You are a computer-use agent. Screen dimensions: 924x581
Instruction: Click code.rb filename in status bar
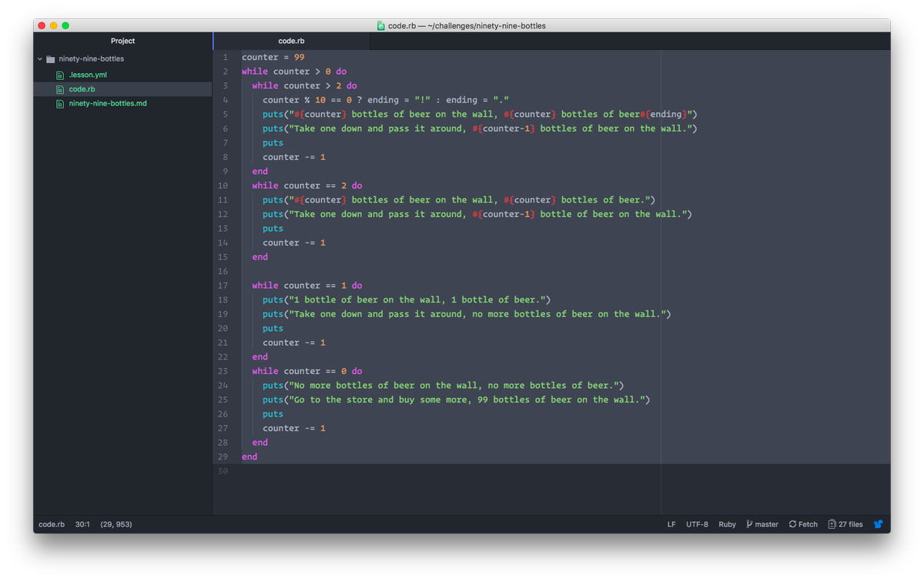52,524
